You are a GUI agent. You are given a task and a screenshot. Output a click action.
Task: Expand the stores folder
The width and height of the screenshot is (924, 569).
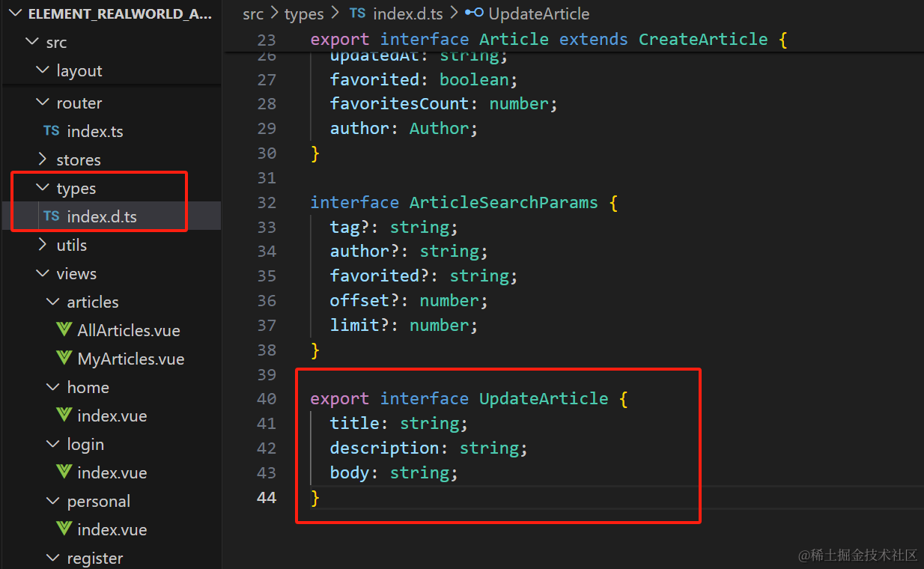(x=43, y=159)
